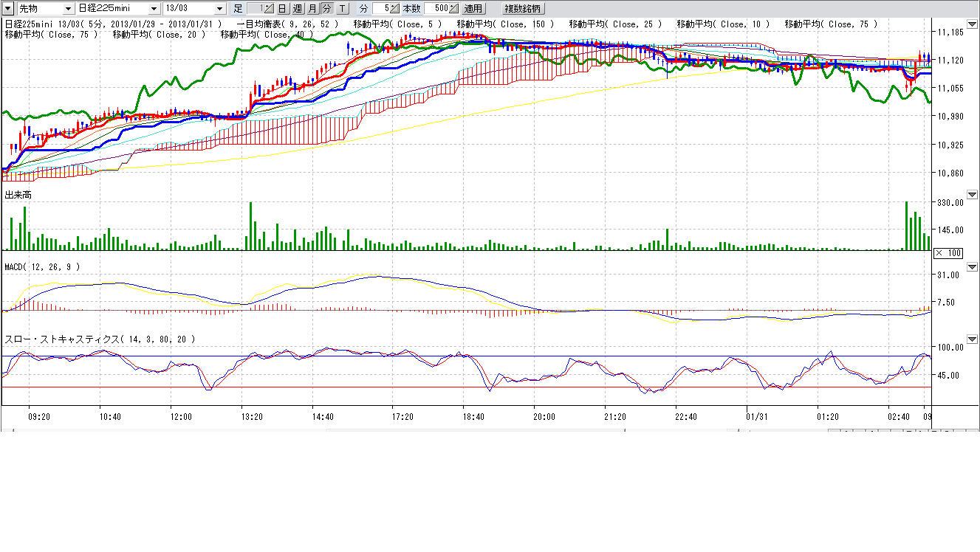Open 複数銘柄 multiple symbols button
980x552 pixels.
click(x=522, y=9)
